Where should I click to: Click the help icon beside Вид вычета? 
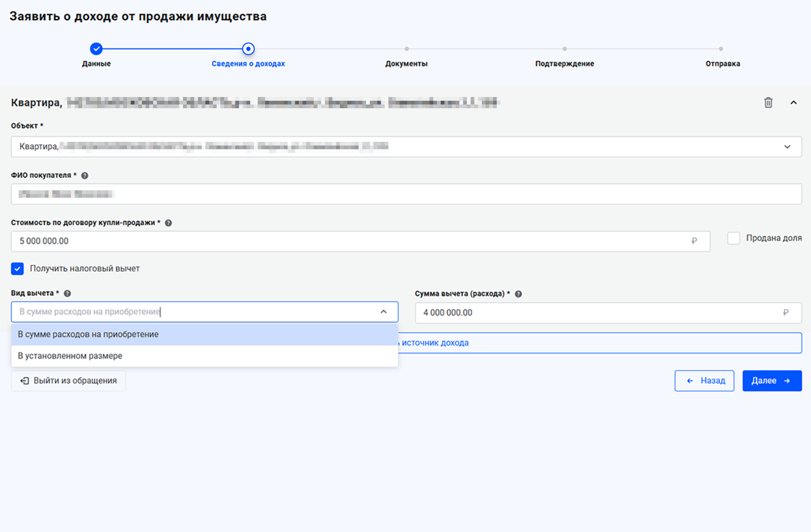pos(67,293)
